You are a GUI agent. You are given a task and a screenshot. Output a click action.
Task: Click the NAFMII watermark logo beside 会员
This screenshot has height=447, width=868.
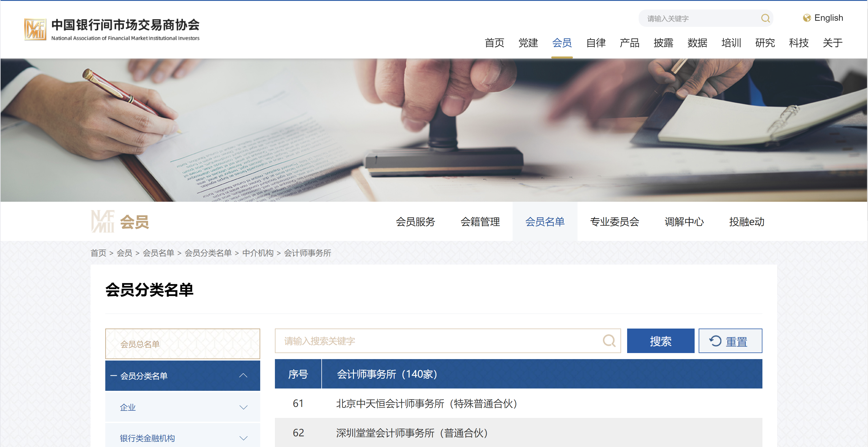point(102,221)
